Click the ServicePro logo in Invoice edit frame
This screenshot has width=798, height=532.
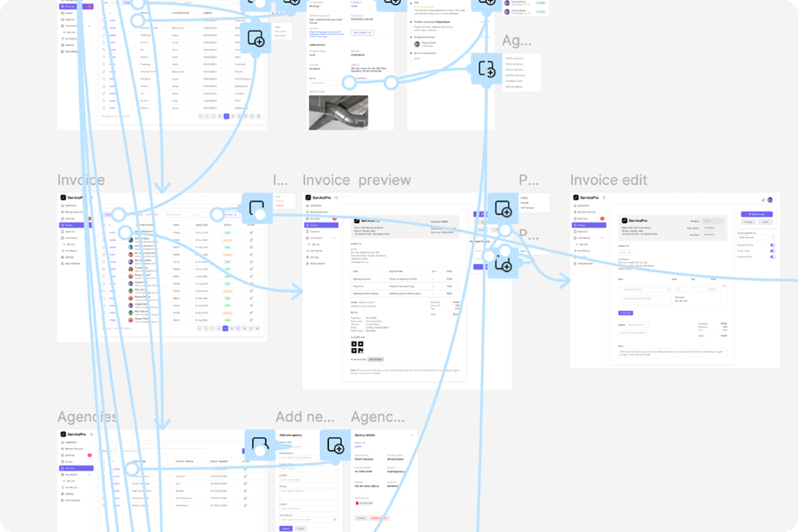[588, 198]
